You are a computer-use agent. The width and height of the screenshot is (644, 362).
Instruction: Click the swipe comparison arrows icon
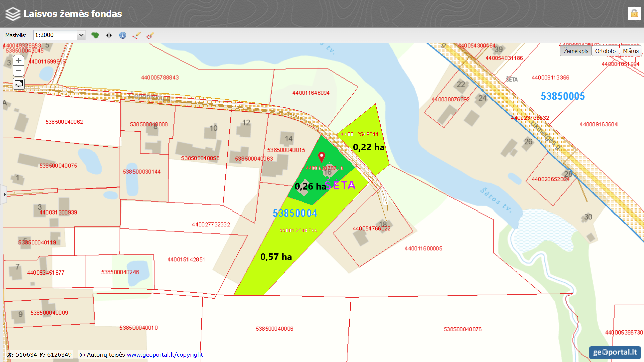pos(109,35)
